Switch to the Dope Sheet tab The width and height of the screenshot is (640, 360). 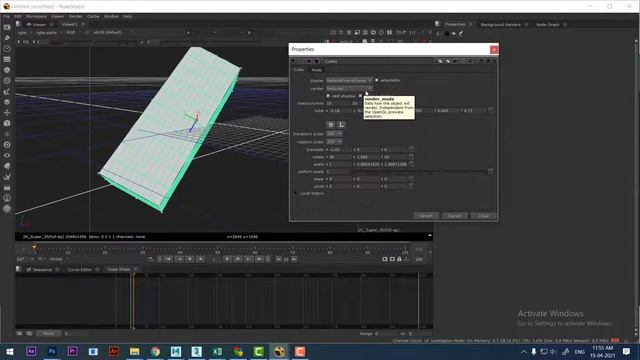(118, 269)
